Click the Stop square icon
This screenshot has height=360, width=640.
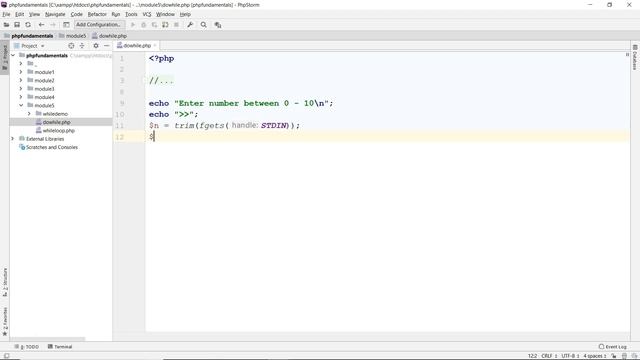pyautogui.click(x=176, y=25)
